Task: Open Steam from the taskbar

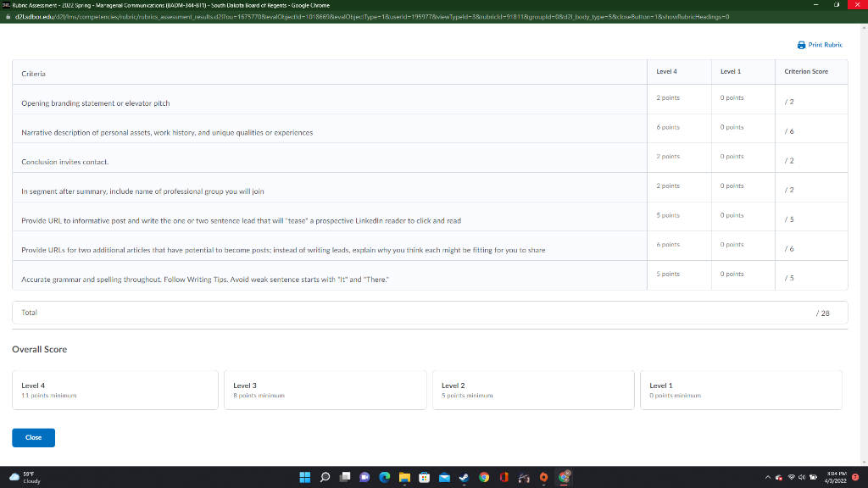Action: (463, 477)
